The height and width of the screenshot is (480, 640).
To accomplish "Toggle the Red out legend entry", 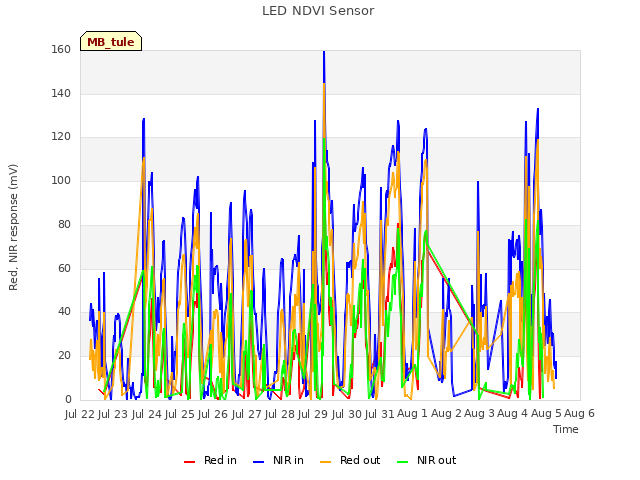I will click(350, 460).
